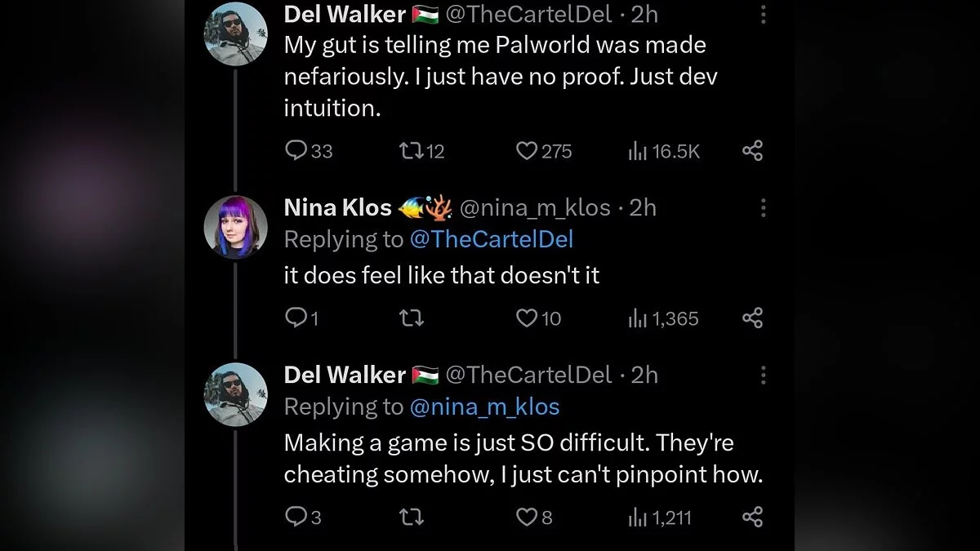Like the tweet with 8 likes
Image resolution: width=980 pixels, height=551 pixels.
pyautogui.click(x=528, y=518)
